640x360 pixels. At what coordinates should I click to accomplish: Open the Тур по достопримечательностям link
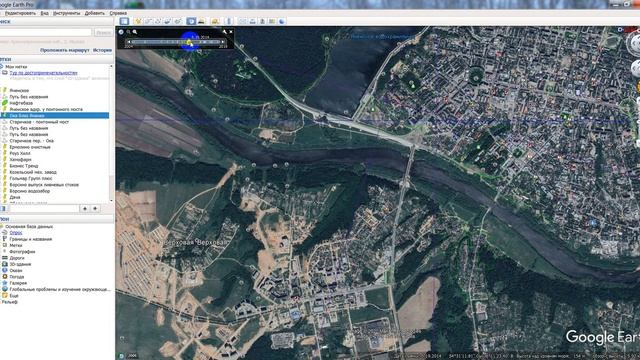pos(43,73)
